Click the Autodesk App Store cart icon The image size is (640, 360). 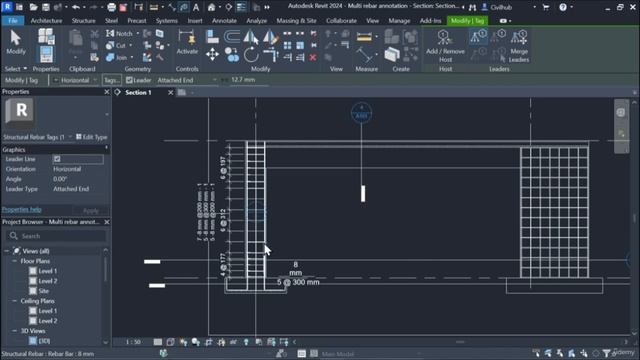tap(546, 7)
